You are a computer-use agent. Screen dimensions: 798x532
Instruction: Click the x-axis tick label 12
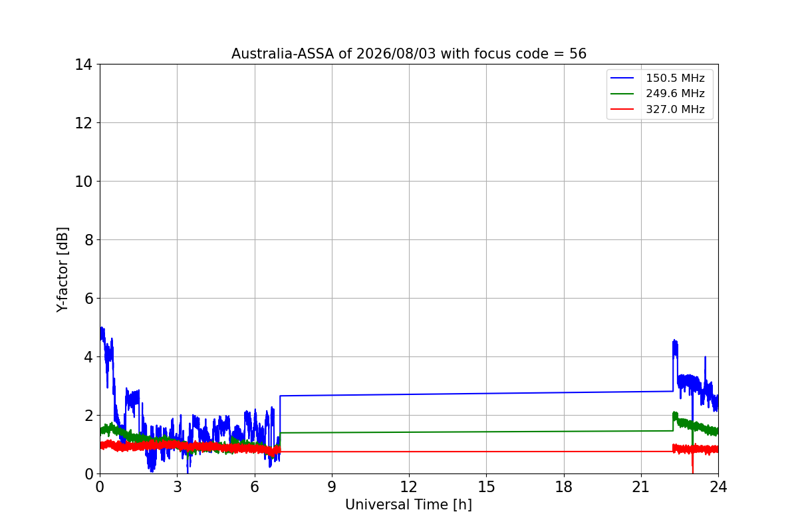point(409,487)
